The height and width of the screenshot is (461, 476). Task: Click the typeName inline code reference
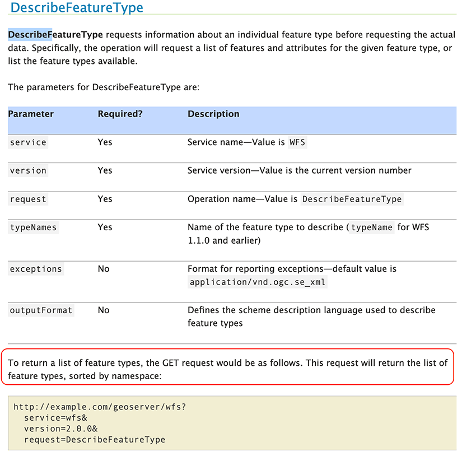pos(371,227)
